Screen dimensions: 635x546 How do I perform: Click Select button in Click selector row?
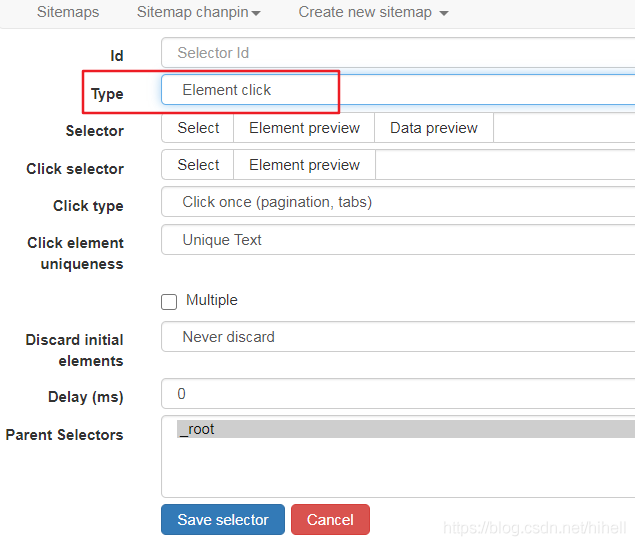click(198, 165)
